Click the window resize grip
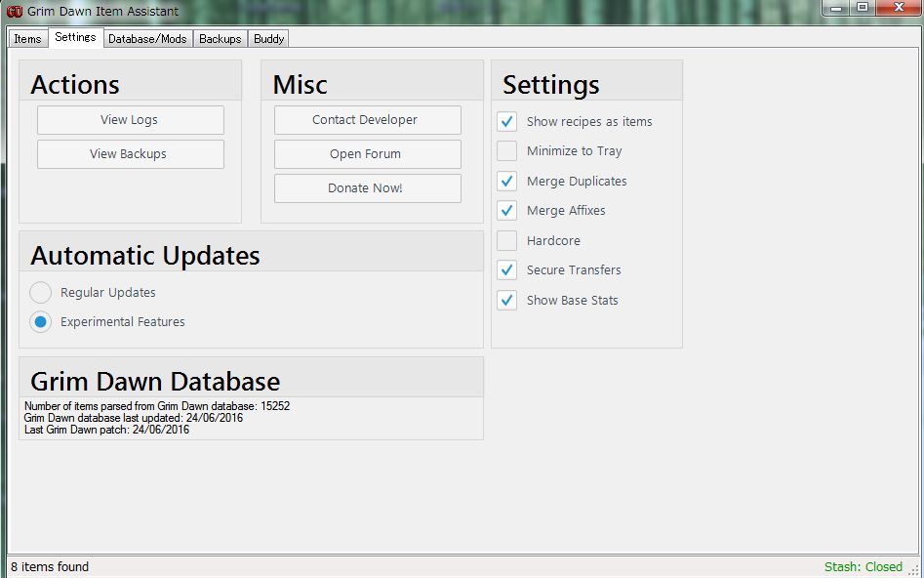 pyautogui.click(x=914, y=569)
